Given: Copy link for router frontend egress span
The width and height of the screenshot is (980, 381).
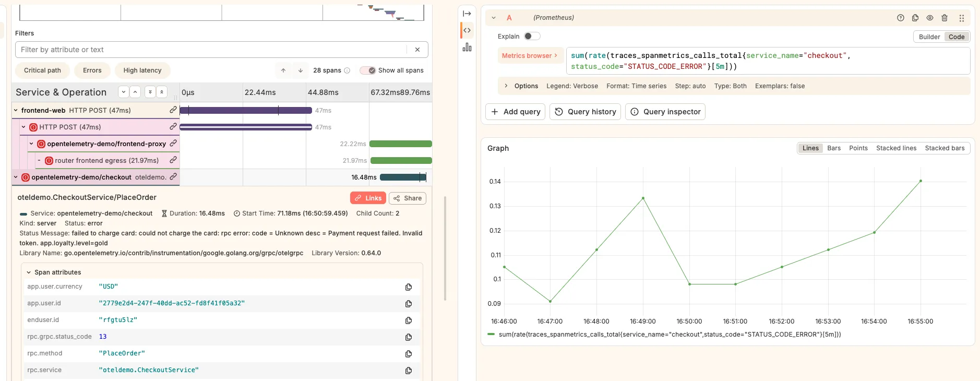Looking at the screenshot, I should (x=173, y=160).
